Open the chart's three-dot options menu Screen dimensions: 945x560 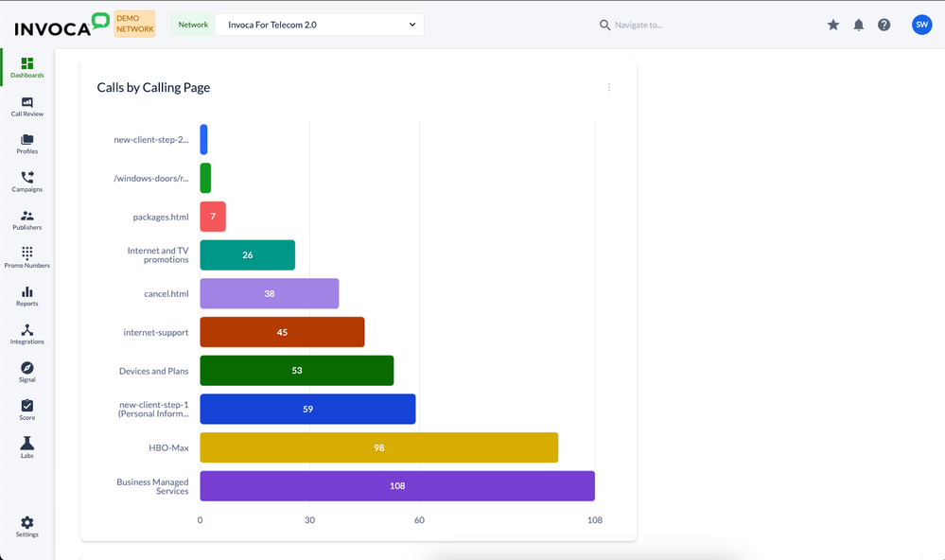coord(609,88)
